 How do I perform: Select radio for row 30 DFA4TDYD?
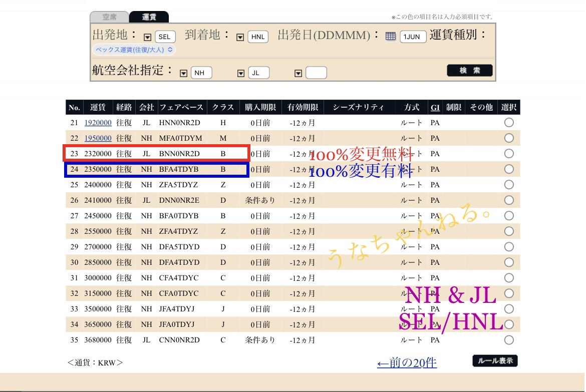pos(509,262)
